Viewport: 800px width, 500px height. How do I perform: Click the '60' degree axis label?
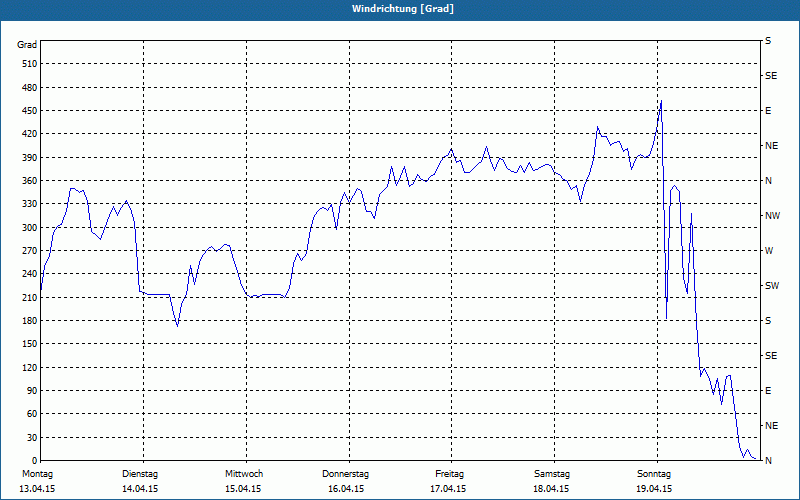(x=32, y=414)
